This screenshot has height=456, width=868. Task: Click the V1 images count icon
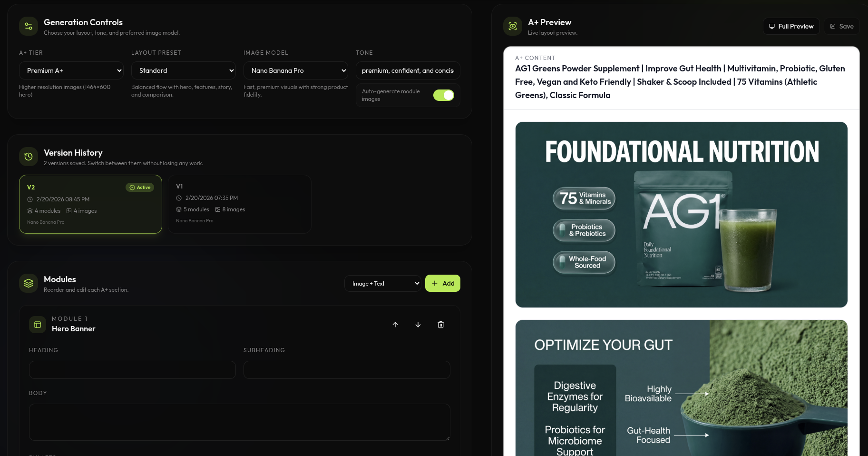point(218,209)
